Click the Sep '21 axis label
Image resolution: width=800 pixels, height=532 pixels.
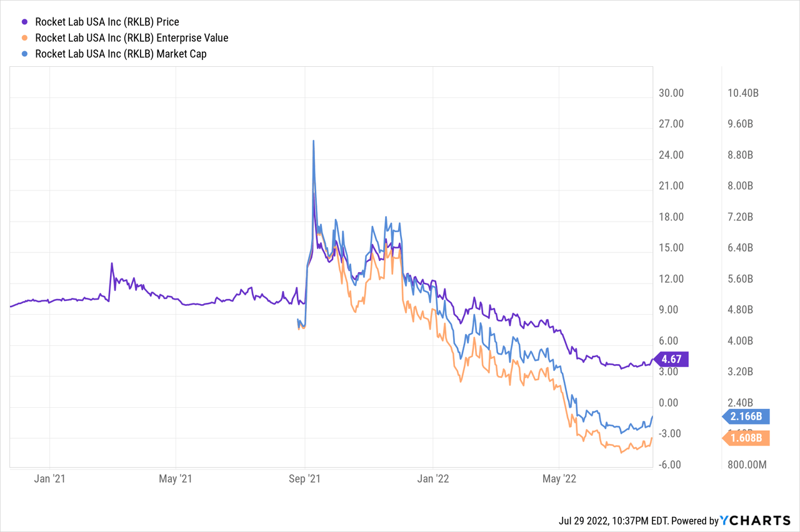tap(305, 480)
